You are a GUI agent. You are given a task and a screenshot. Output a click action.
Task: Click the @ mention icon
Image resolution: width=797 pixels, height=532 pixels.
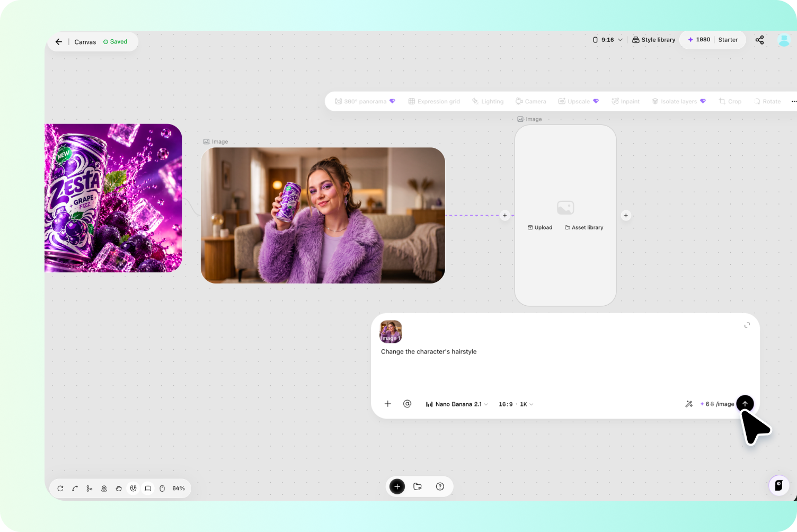tap(407, 404)
